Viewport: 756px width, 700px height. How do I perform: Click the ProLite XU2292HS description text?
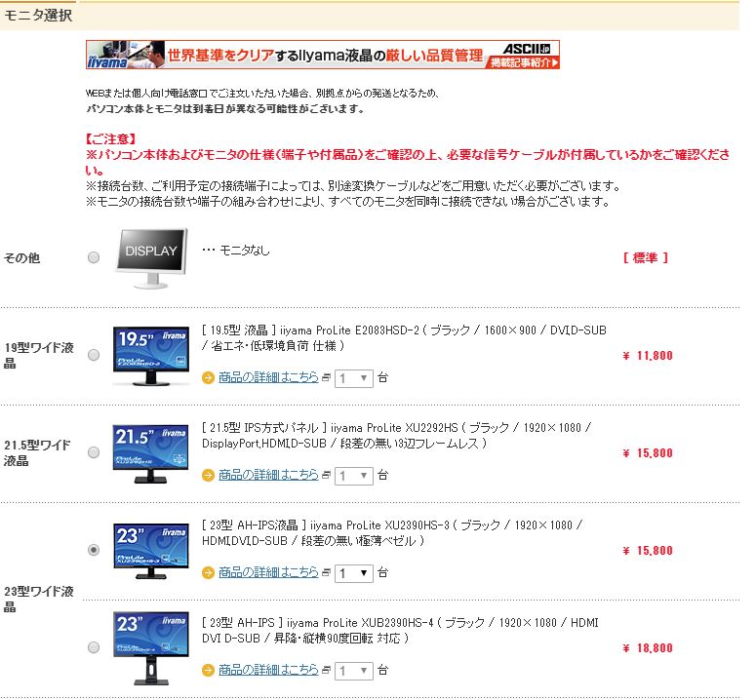tap(396, 436)
